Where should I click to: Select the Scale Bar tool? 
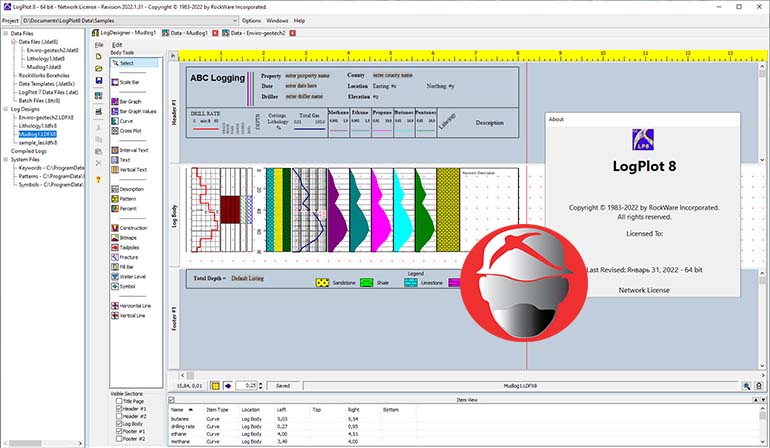[125, 83]
